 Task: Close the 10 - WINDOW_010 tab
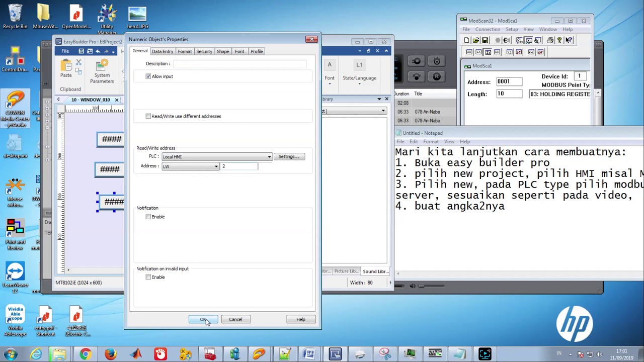(x=116, y=100)
